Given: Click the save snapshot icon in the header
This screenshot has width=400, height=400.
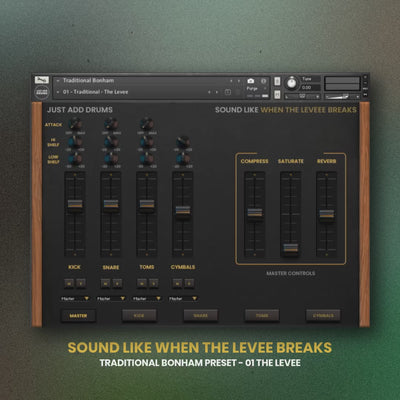Looking at the screenshot, I should click(x=228, y=92).
